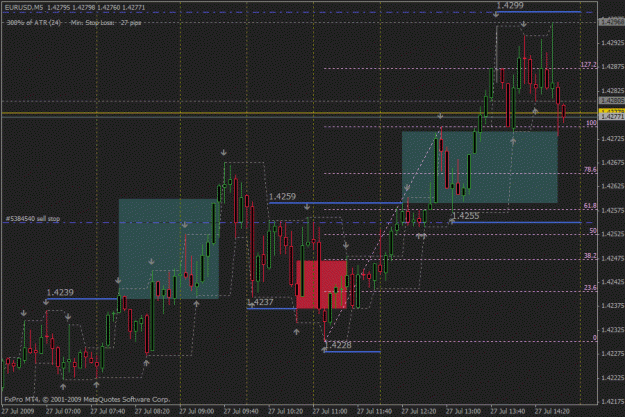Click the 1.4237 level label

click(x=260, y=302)
